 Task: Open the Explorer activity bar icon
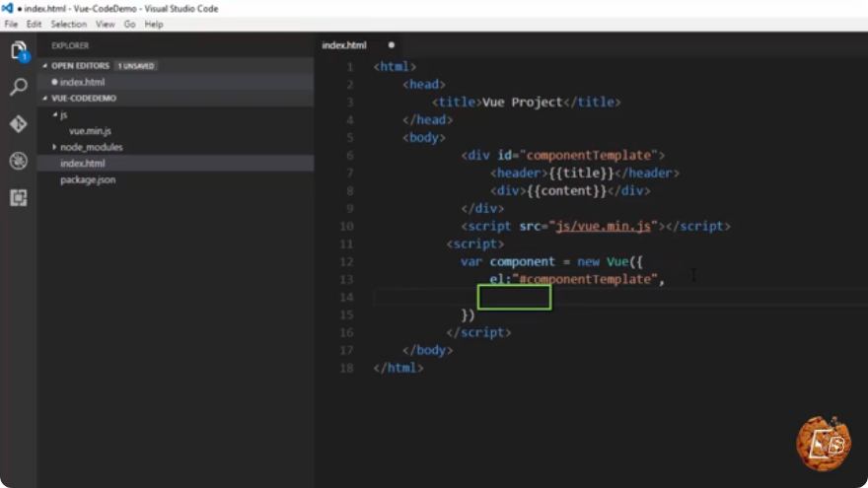click(19, 51)
